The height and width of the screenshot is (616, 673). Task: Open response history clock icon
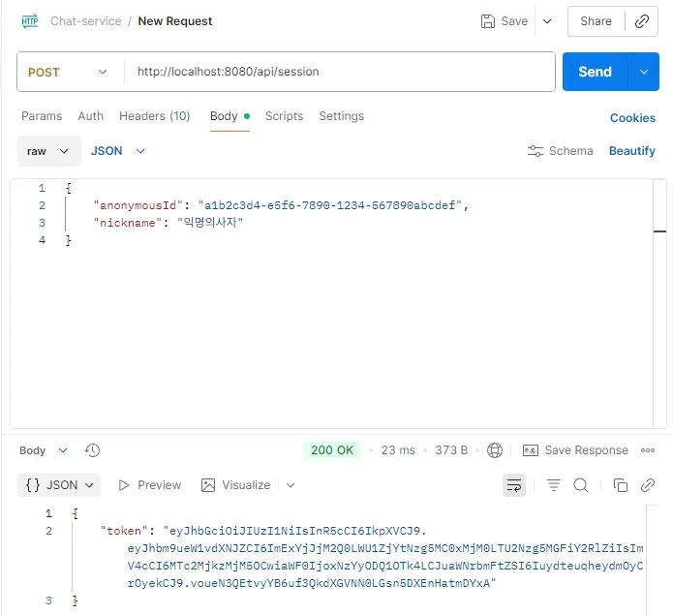[93, 450]
